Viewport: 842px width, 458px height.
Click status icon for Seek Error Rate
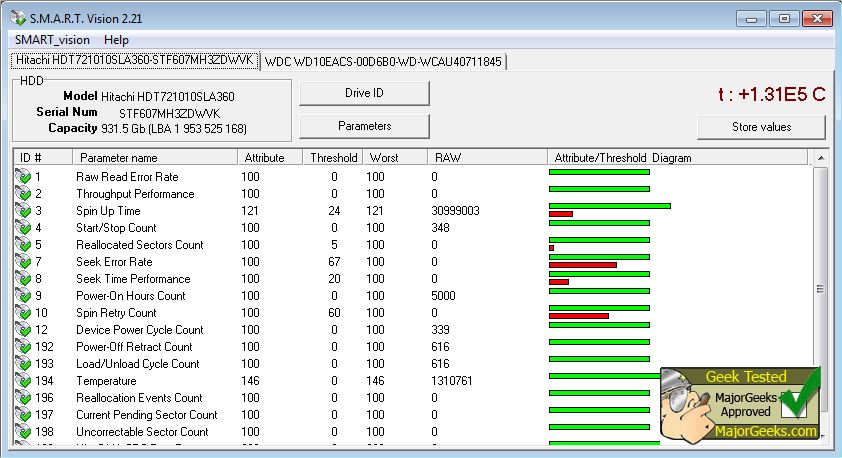(23, 261)
